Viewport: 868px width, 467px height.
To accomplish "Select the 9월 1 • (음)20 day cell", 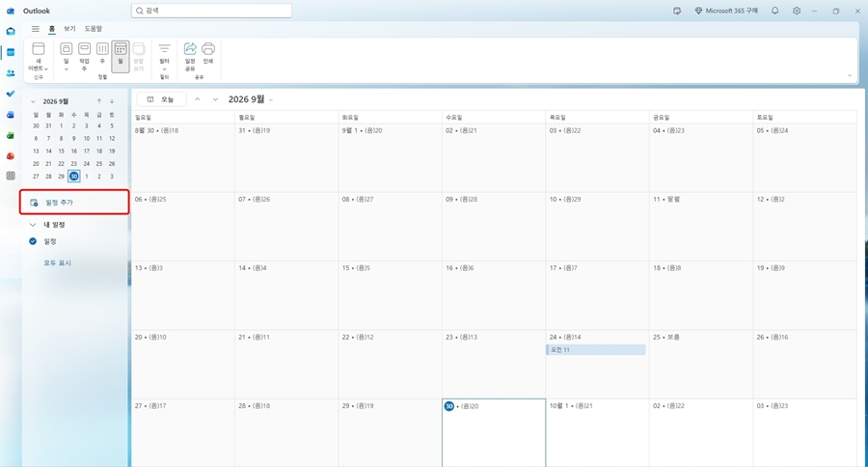I will (x=390, y=158).
